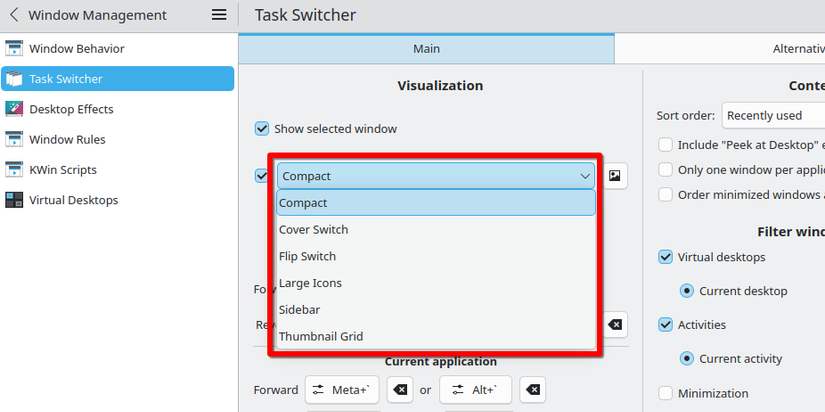825x412 pixels.
Task: Click the Desktop Effects sidebar icon
Action: pyautogui.click(x=14, y=109)
